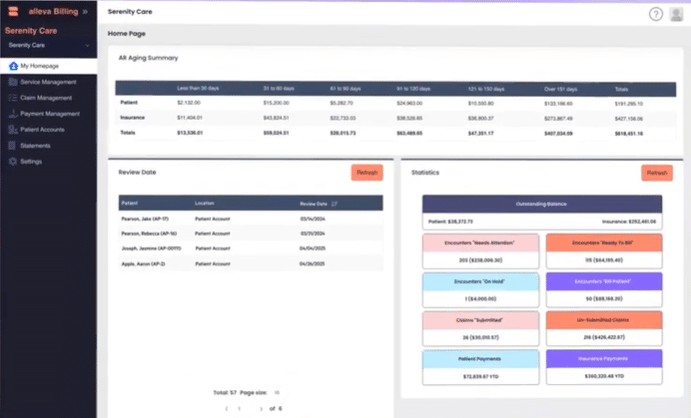Sort by Review Date column icon
The height and width of the screenshot is (418, 691).
coord(334,203)
